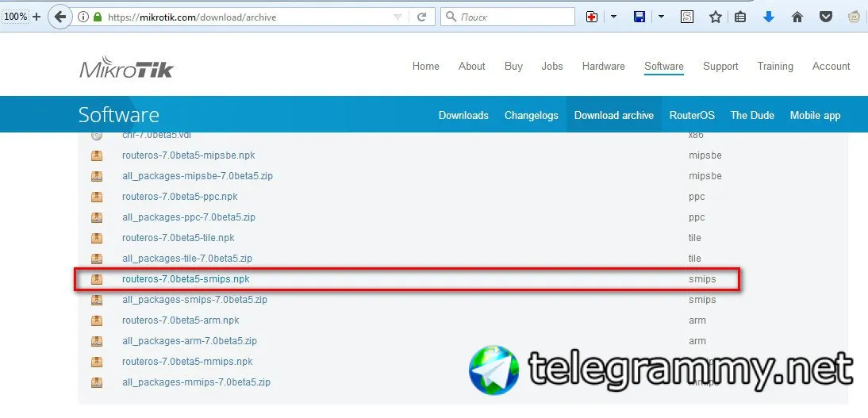Click the blue floppy disk save icon
The height and width of the screenshot is (418, 868).
point(640,17)
